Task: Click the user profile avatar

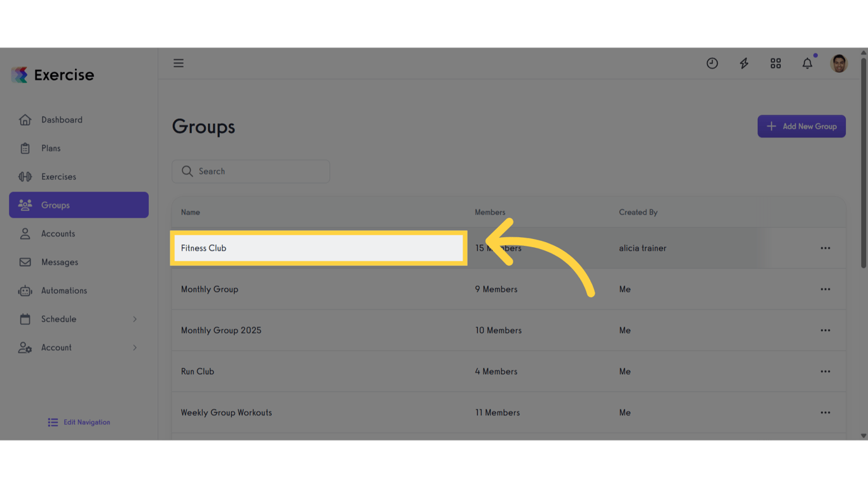Action: (x=839, y=63)
